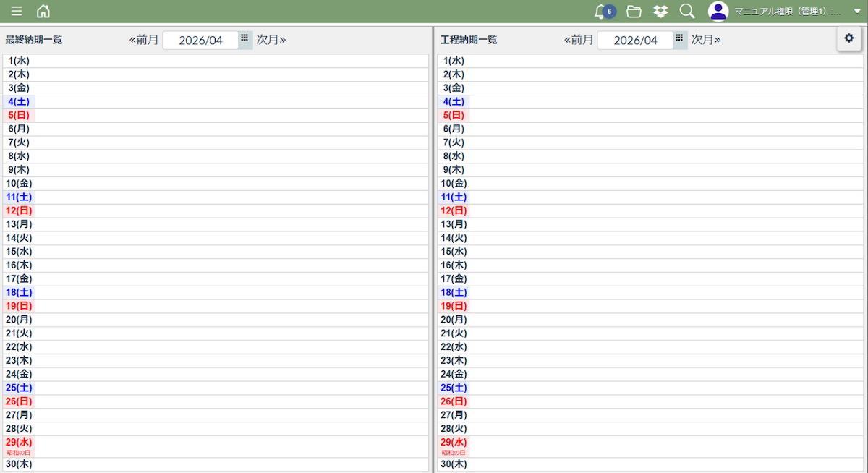The image size is (868, 473).
Task: Select 29(水) 昭和の日 in 工程納期一覧
Action: [x=652, y=446]
